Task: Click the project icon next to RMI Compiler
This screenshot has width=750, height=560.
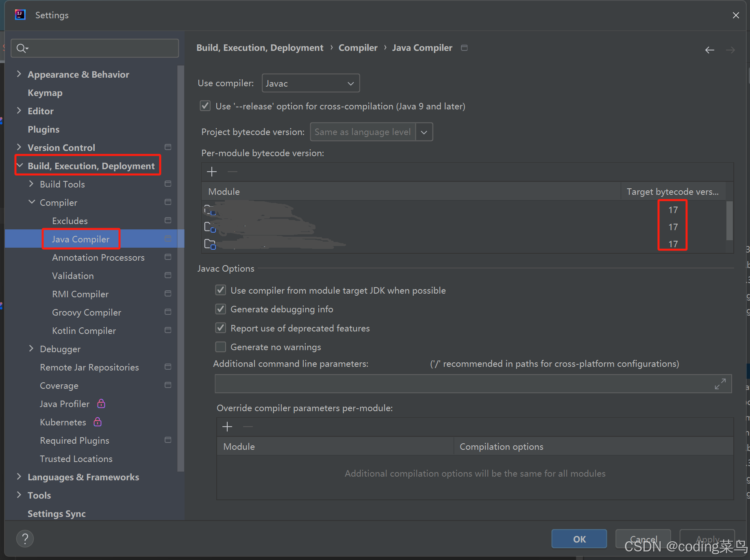Action: tap(168, 293)
